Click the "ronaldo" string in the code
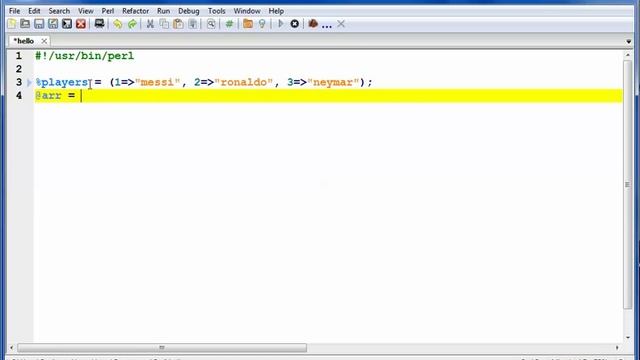Image resolution: width=640 pixels, height=360 pixels. [x=244, y=82]
